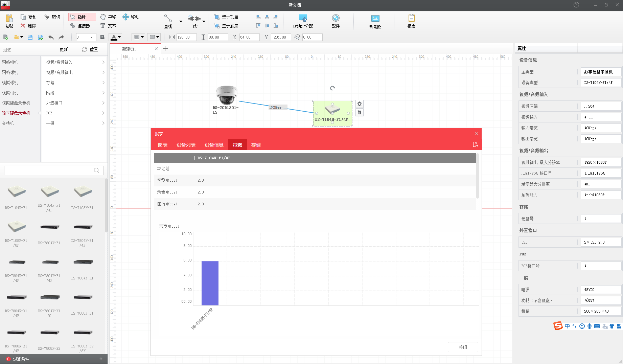
Task: Click the align right edges icon
Action: (276, 17)
